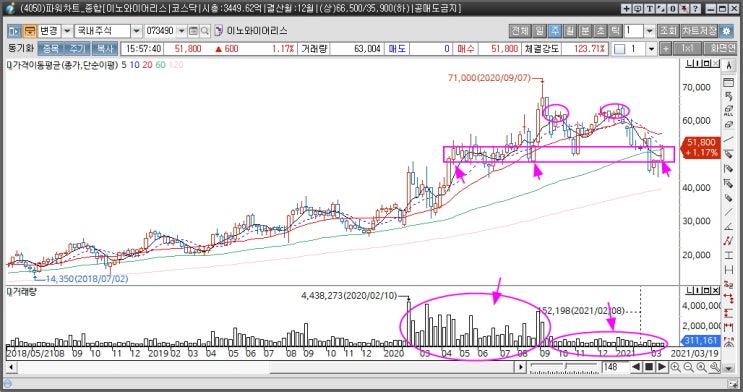Toggle 주기 synchronization button
Screen dimensions: 743x392
[77, 49]
